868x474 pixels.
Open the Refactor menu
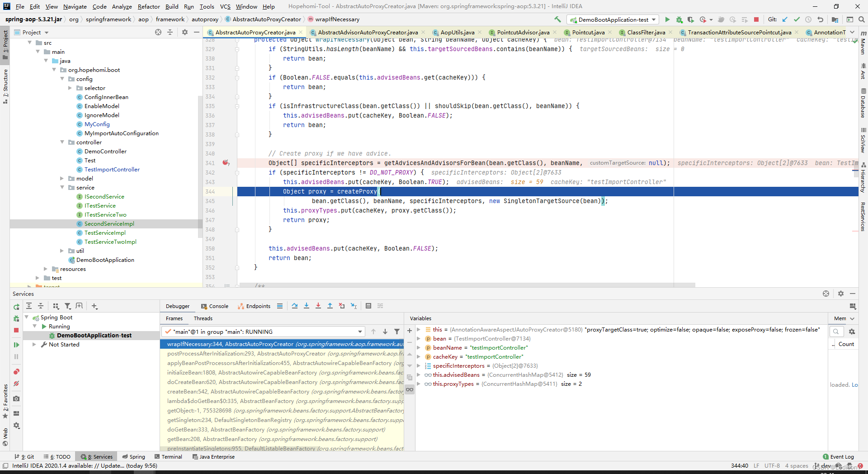click(149, 6)
